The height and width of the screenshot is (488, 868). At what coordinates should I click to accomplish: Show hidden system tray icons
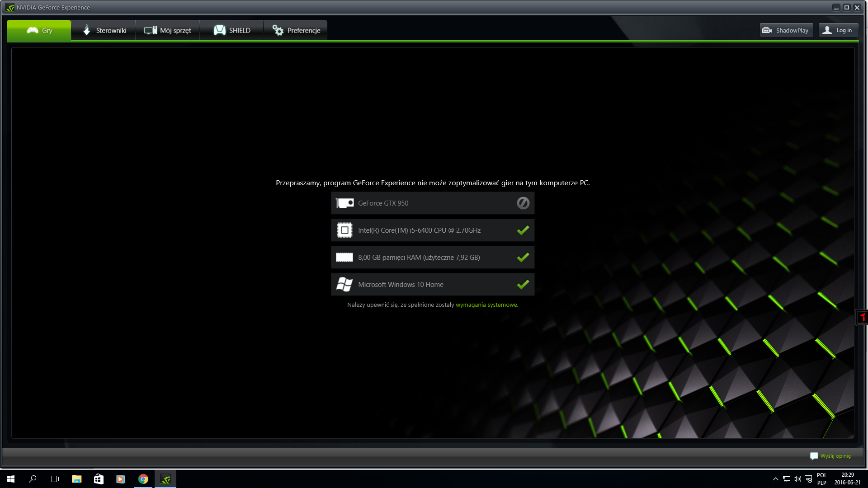pos(776,479)
